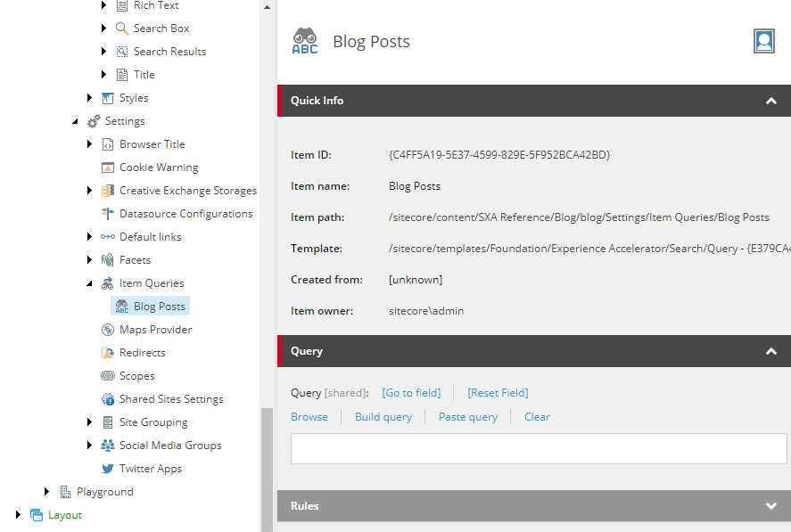This screenshot has width=791, height=532.
Task: Click inside the Query text field
Action: 539,449
